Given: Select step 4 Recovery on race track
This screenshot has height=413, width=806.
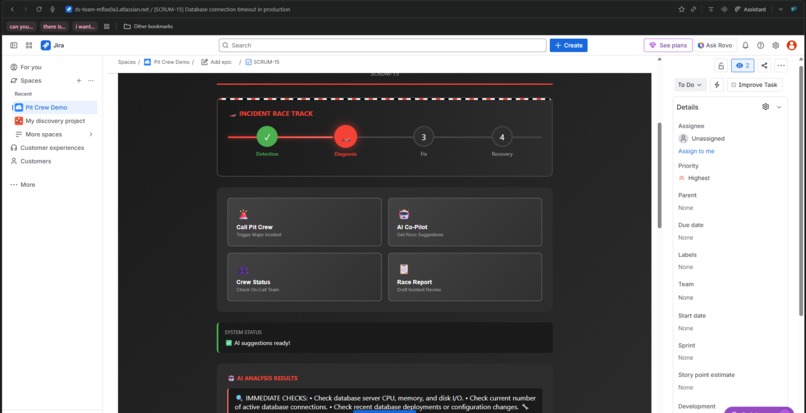Looking at the screenshot, I should [x=502, y=137].
